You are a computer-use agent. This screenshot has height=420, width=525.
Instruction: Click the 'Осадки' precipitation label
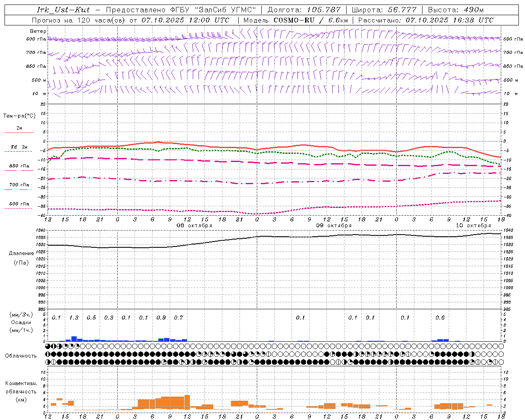(21, 322)
